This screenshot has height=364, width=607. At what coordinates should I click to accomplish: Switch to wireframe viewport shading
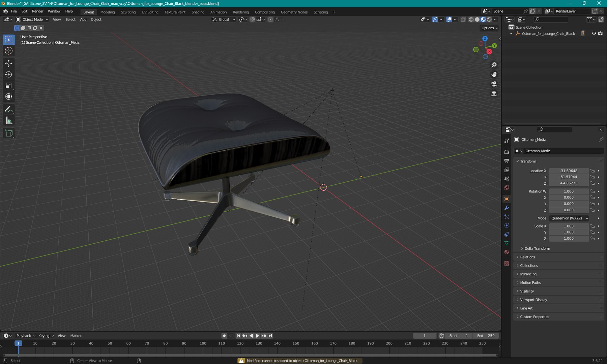point(471,20)
